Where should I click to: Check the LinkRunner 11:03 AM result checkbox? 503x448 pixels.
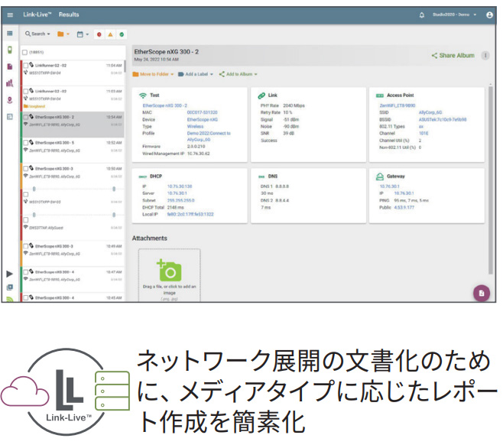tap(26, 91)
